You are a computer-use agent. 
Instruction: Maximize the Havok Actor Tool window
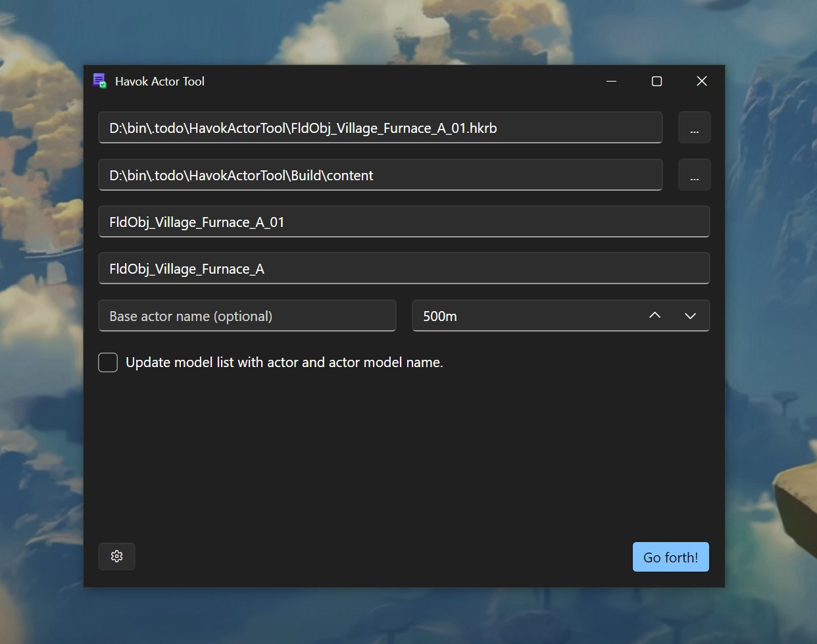[x=656, y=81]
